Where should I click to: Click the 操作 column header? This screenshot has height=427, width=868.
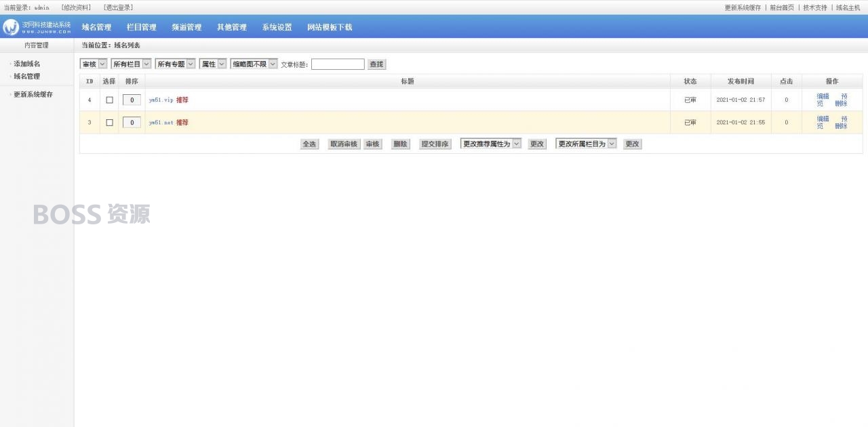[832, 81]
